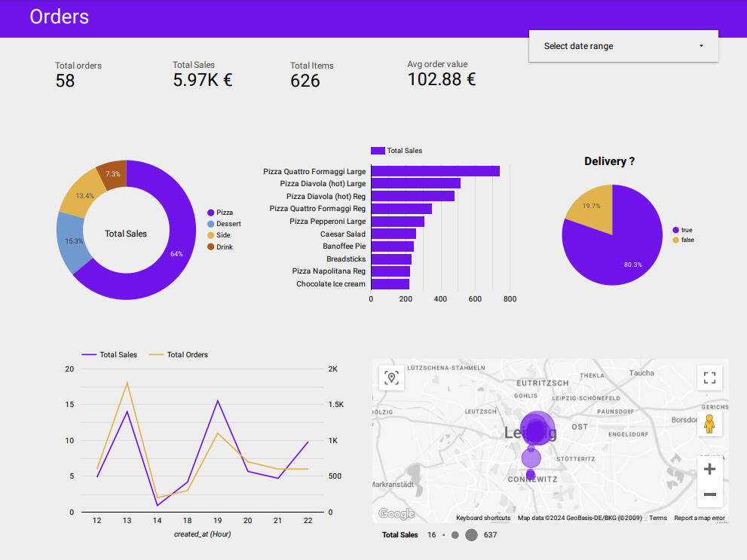
Task: Click Report a map error
Action: coord(697,518)
